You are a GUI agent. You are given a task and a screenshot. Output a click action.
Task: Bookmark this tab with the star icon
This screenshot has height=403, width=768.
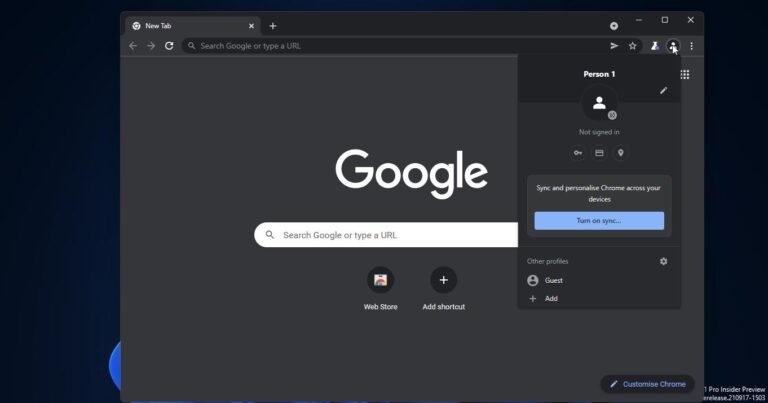tap(632, 46)
